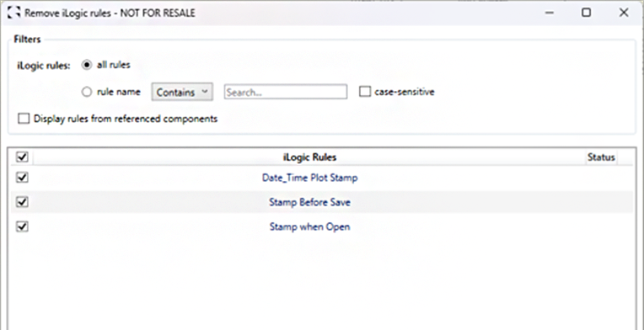
Task: Enable the case-sensitive checkbox
Action: coord(365,92)
